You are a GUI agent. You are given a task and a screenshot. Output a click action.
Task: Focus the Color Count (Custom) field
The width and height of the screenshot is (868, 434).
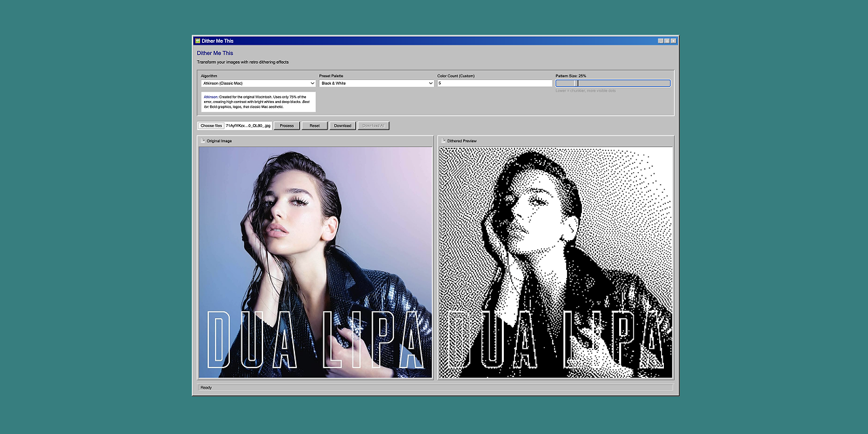pyautogui.click(x=494, y=83)
